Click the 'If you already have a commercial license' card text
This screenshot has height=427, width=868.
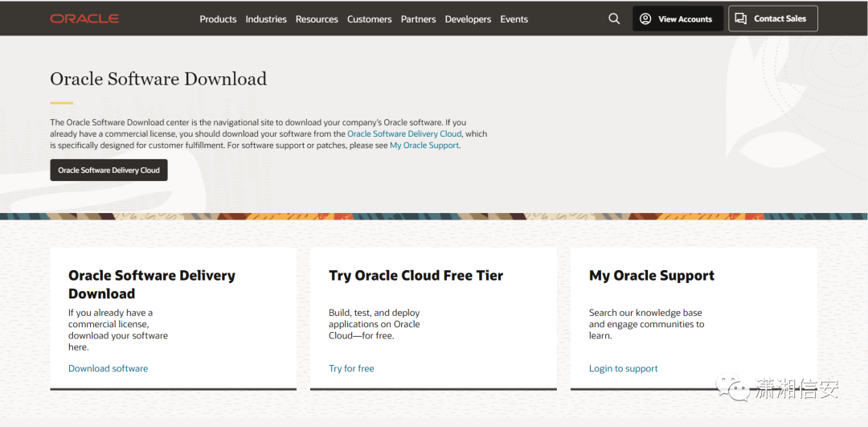pos(118,330)
